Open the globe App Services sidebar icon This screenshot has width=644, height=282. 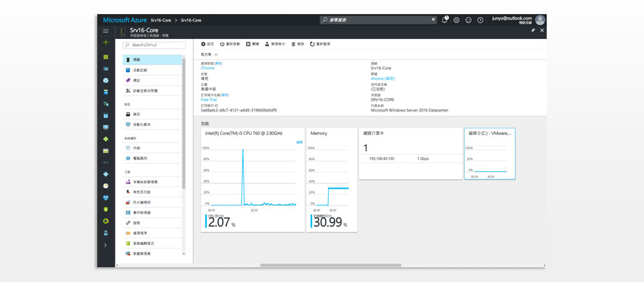coord(106,81)
